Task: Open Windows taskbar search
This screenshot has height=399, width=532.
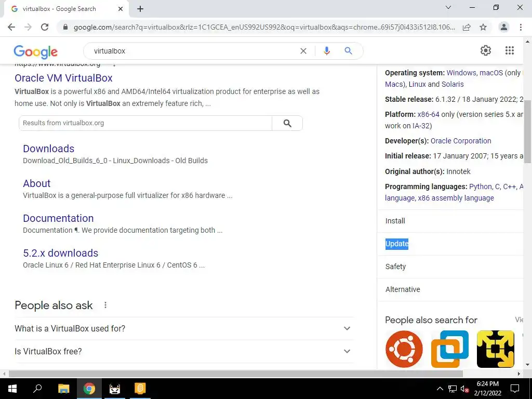Action: 37,389
